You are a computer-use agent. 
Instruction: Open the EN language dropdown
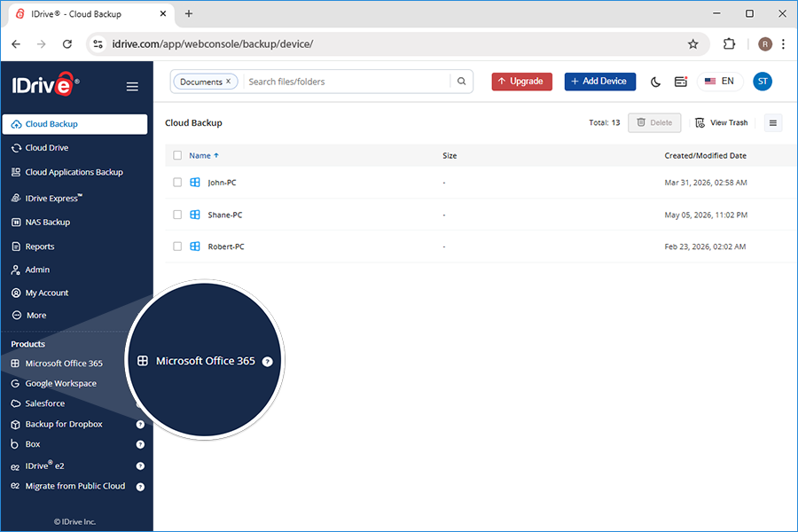click(720, 82)
